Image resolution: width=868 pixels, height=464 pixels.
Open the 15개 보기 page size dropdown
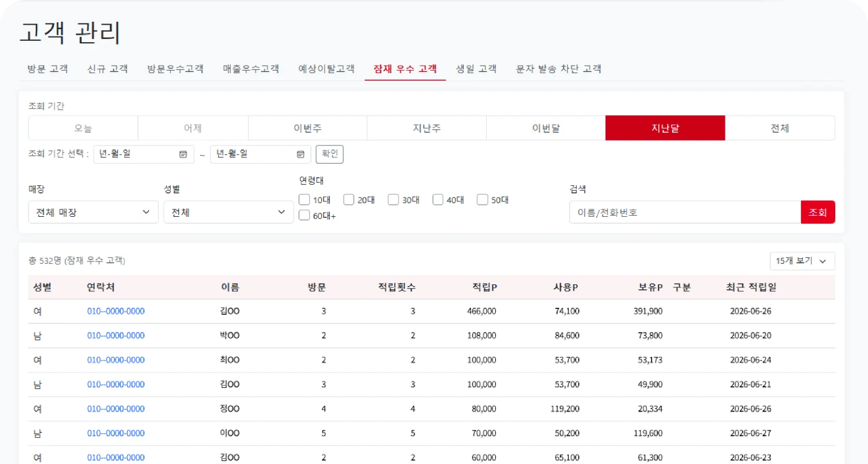802,261
